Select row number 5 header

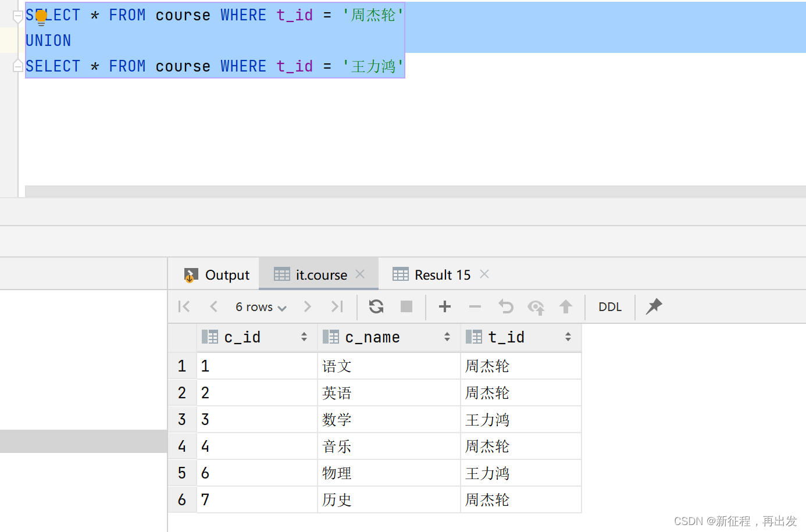coord(182,473)
